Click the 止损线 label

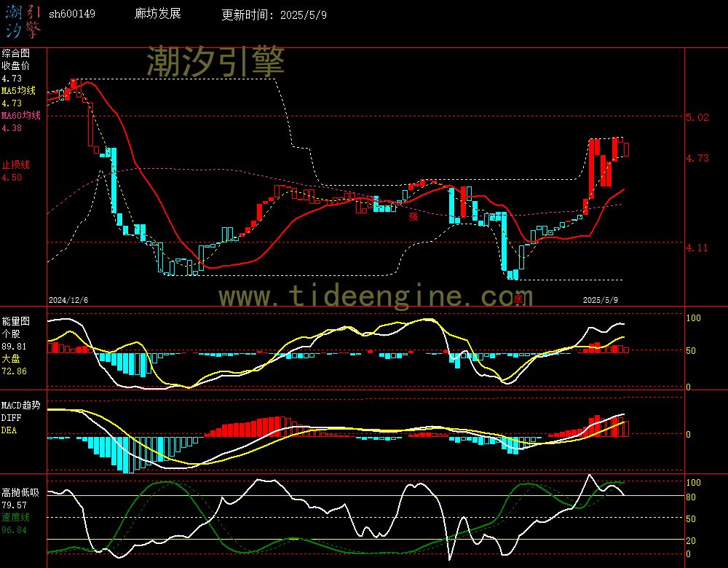click(x=15, y=165)
